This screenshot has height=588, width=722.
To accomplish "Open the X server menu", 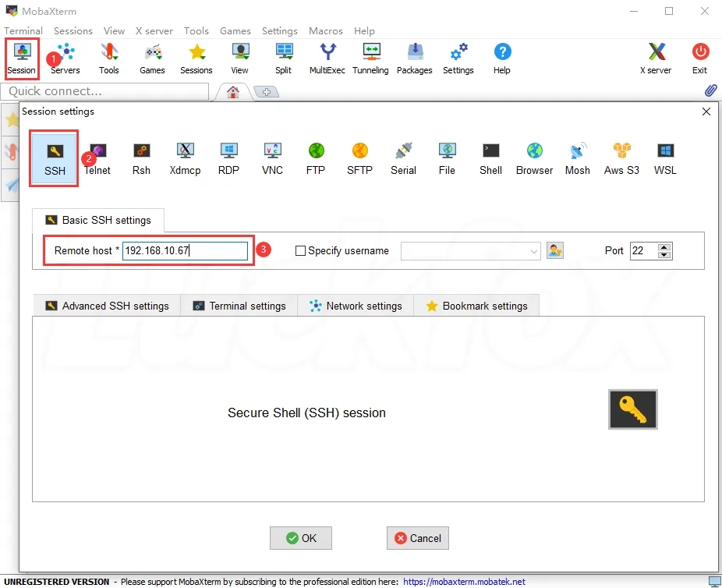I will tap(154, 31).
